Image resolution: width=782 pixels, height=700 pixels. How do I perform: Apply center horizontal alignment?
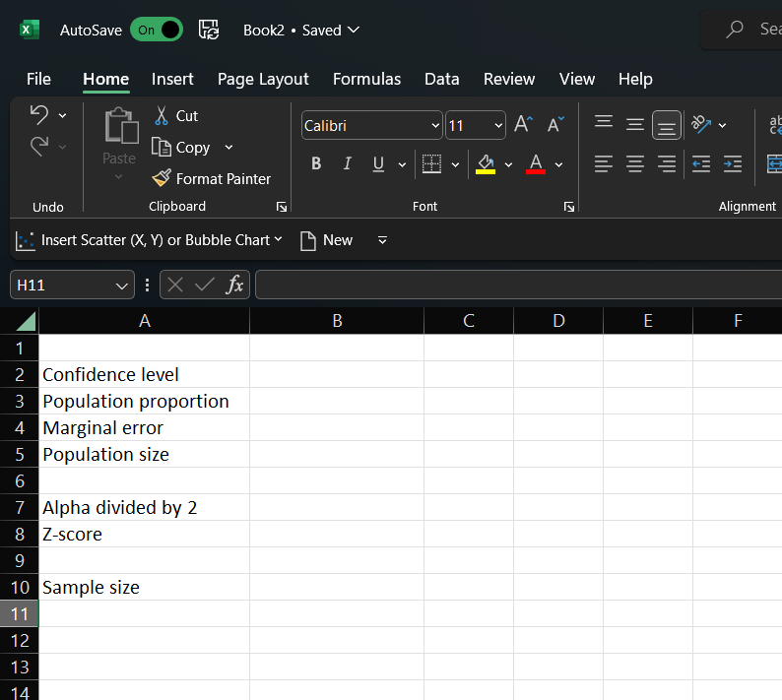point(635,163)
